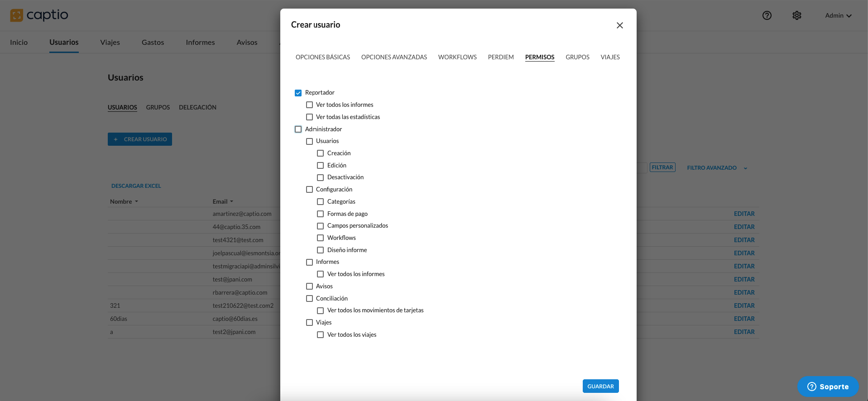Viewport: 868px width, 401px height.
Task: Switch to Opciones Avanzadas tab
Action: [394, 57]
